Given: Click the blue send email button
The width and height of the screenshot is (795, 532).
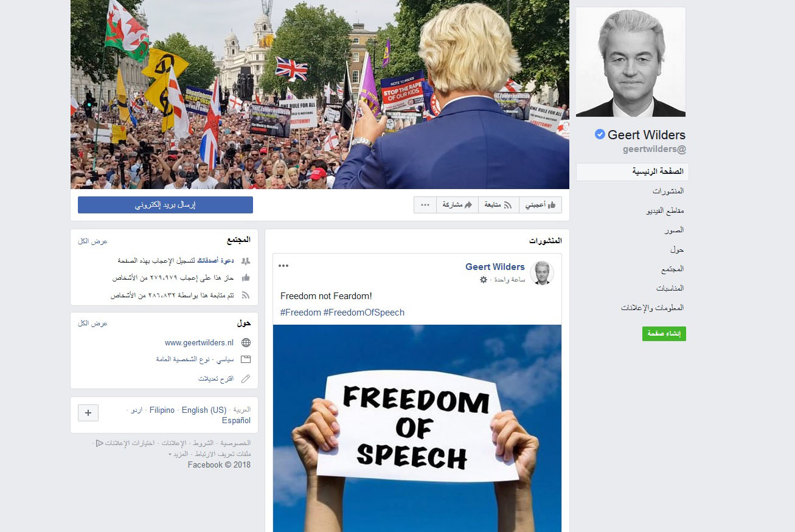Looking at the screenshot, I should click(165, 205).
